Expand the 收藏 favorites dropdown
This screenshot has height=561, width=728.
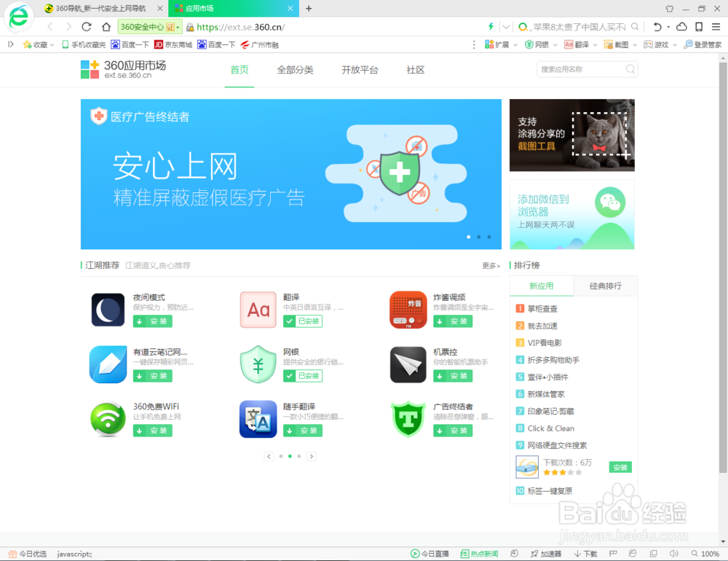[52, 45]
